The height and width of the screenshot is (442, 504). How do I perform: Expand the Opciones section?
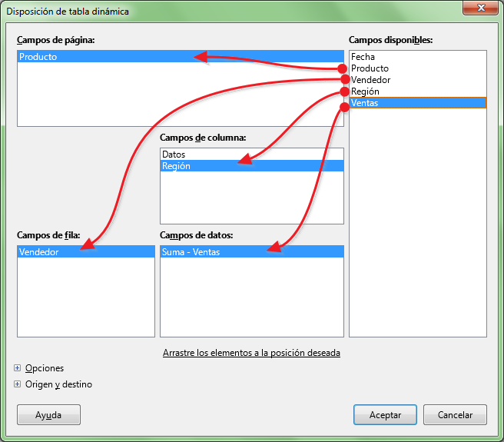18,368
